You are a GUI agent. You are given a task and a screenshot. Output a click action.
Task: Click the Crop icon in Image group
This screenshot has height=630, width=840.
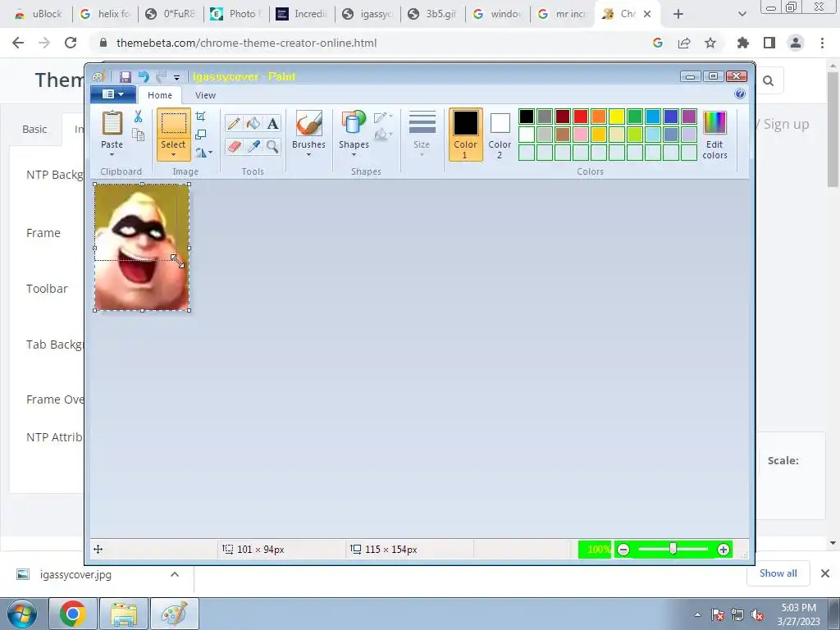pos(201,116)
